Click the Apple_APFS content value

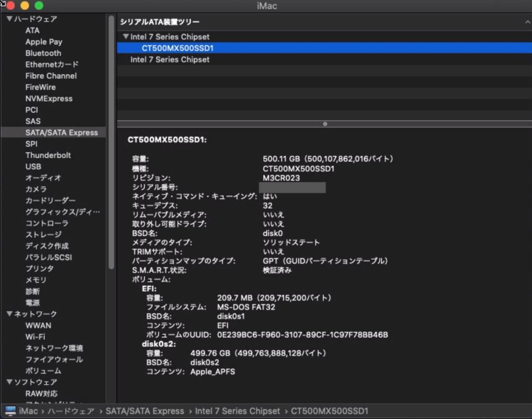coord(213,372)
